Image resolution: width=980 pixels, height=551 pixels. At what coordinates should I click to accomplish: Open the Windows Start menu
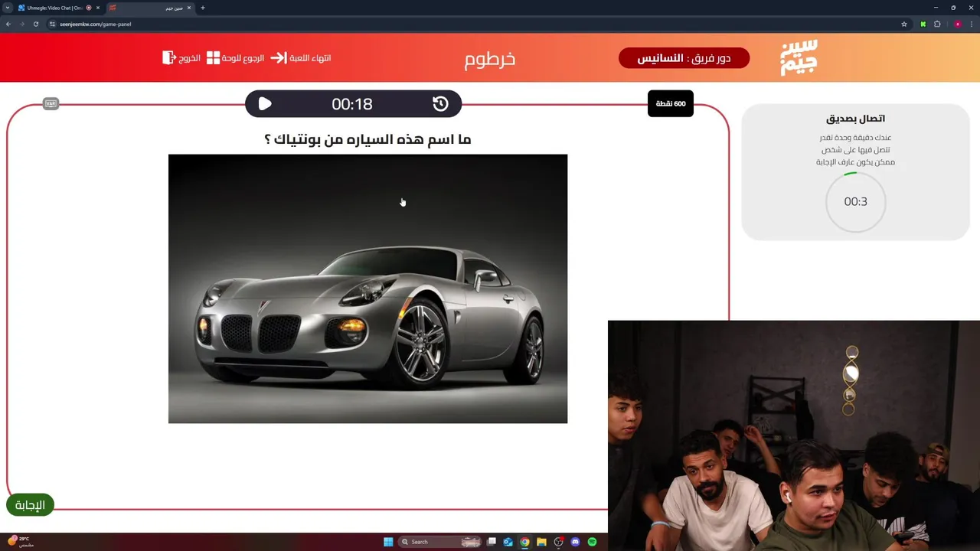tap(388, 542)
